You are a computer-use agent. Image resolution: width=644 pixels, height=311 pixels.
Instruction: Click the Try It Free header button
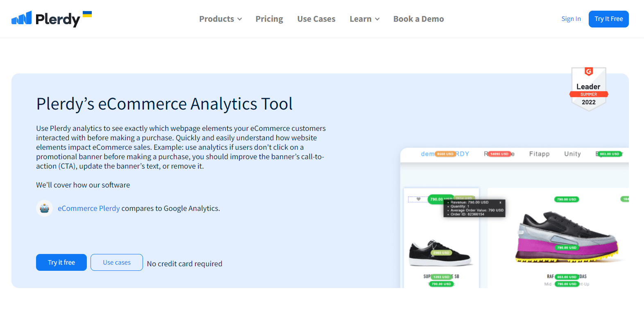609,19
